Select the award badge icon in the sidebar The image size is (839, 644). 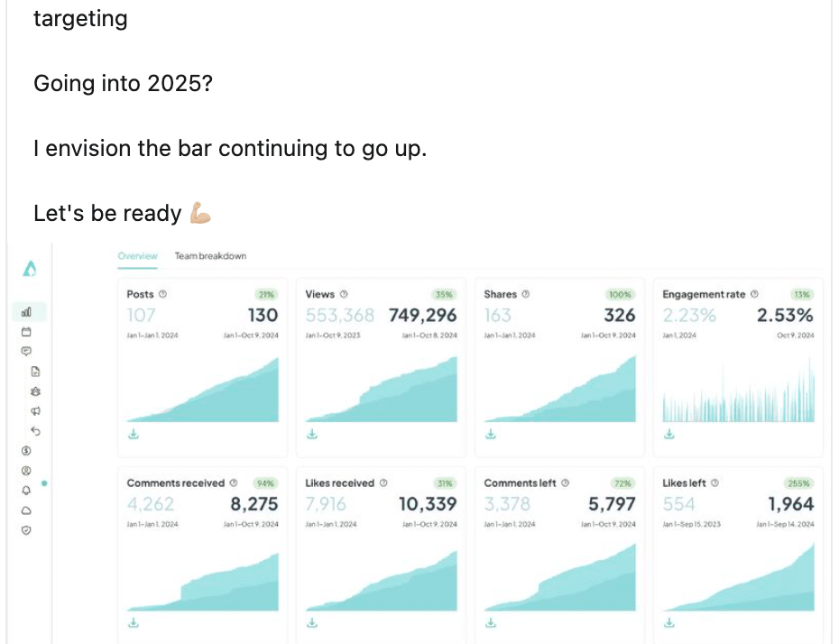(x=37, y=391)
